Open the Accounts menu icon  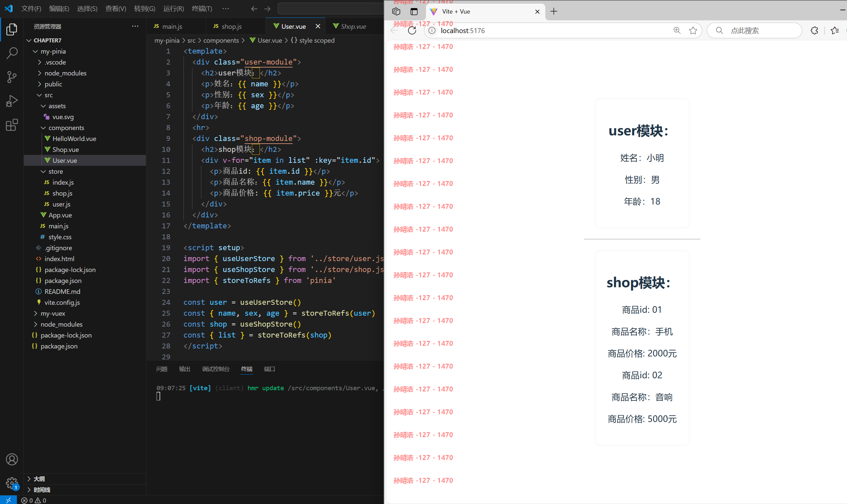(x=12, y=459)
